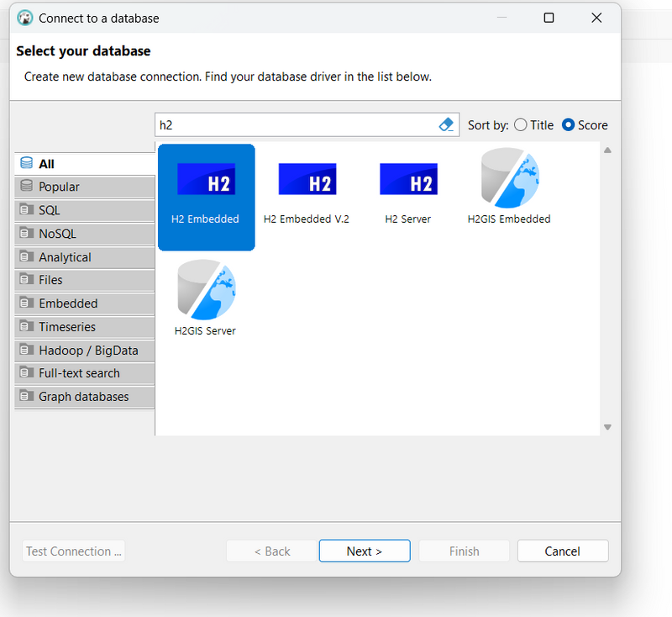Image resolution: width=672 pixels, height=617 pixels.
Task: Open the Full-text search category
Action: (85, 373)
